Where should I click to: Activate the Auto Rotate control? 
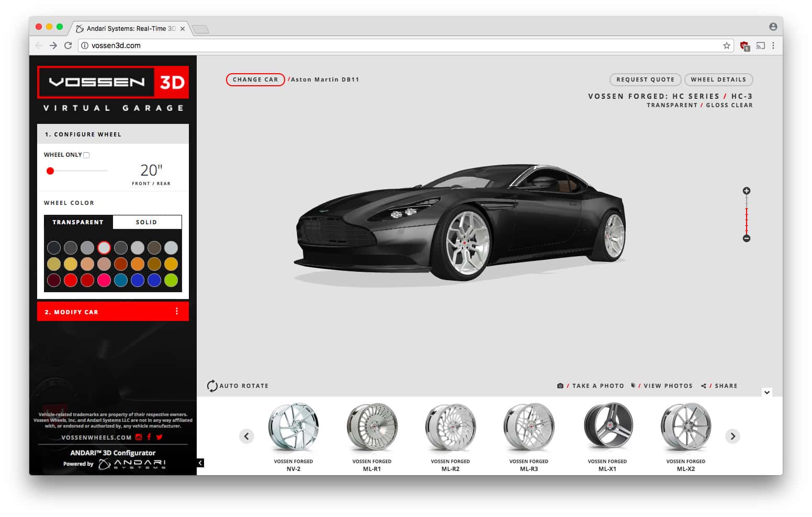coord(238,386)
